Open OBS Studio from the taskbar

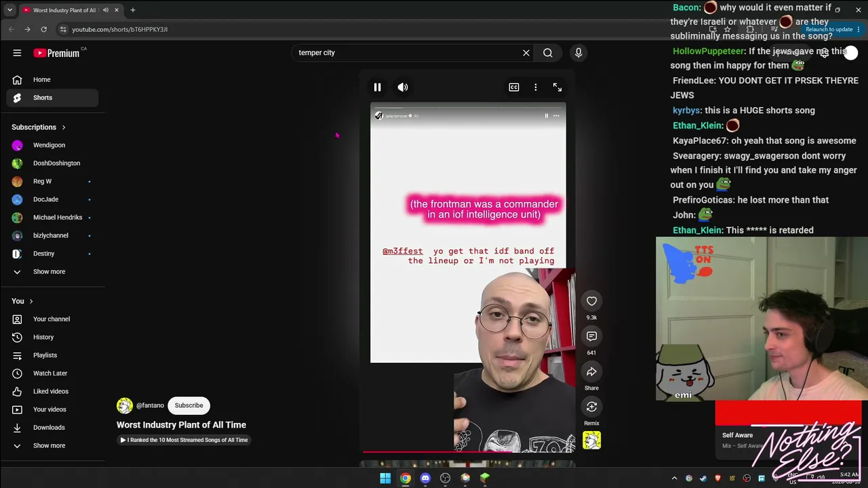446,479
